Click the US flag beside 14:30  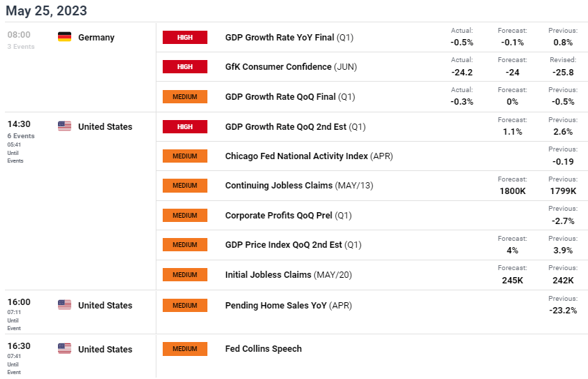[64, 126]
